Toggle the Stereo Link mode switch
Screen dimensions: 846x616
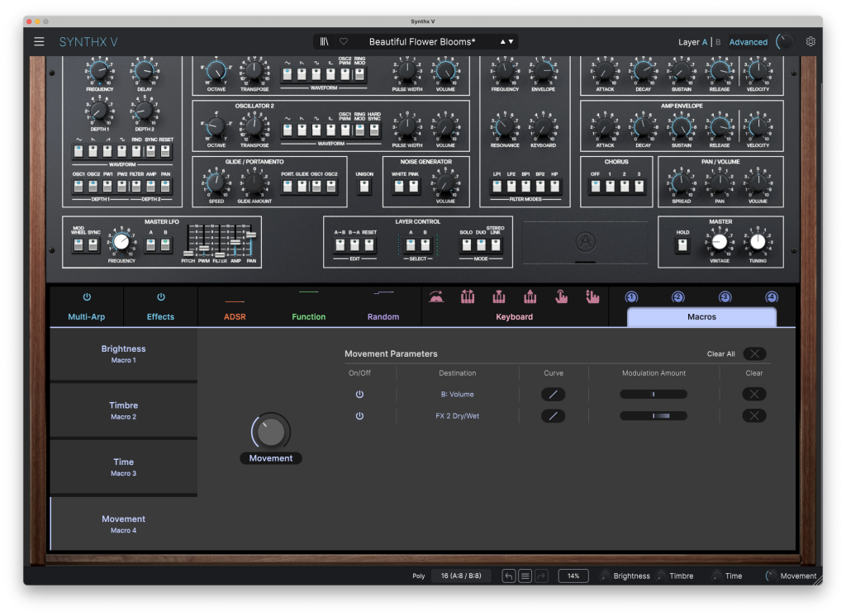tap(496, 245)
